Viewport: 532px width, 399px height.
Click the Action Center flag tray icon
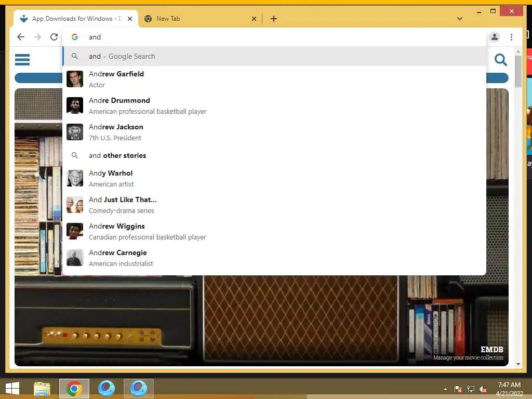point(458,389)
